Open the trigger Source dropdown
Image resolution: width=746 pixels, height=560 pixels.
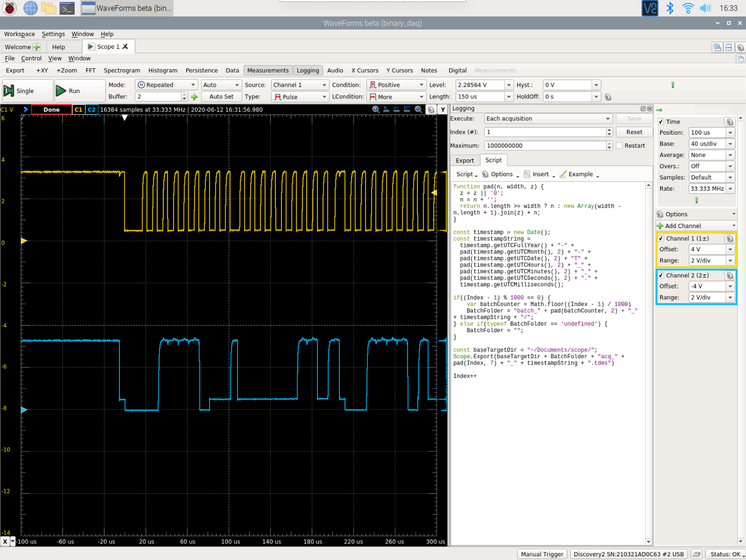300,85
